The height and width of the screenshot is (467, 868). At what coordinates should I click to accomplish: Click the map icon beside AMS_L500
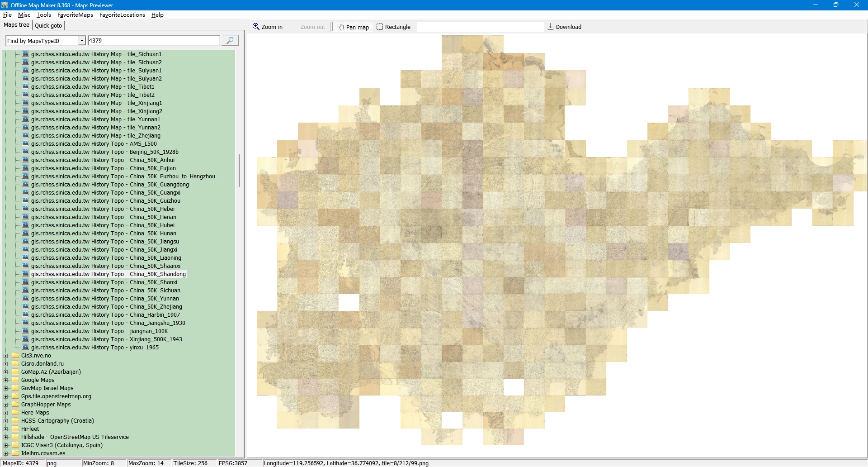25,143
